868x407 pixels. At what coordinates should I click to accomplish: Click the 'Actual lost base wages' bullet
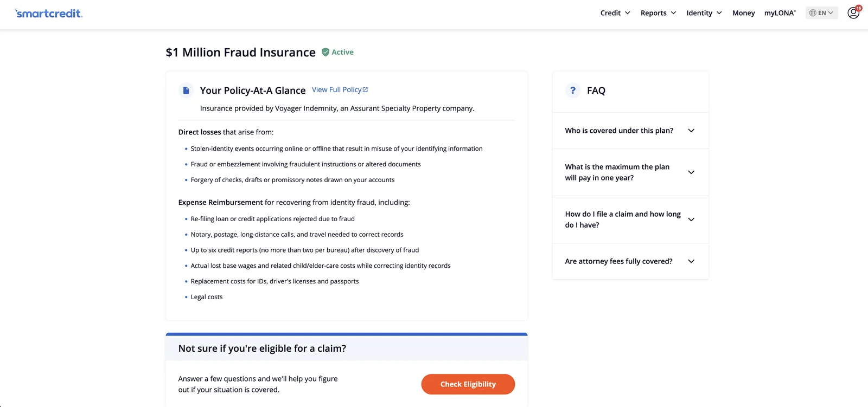(x=321, y=266)
